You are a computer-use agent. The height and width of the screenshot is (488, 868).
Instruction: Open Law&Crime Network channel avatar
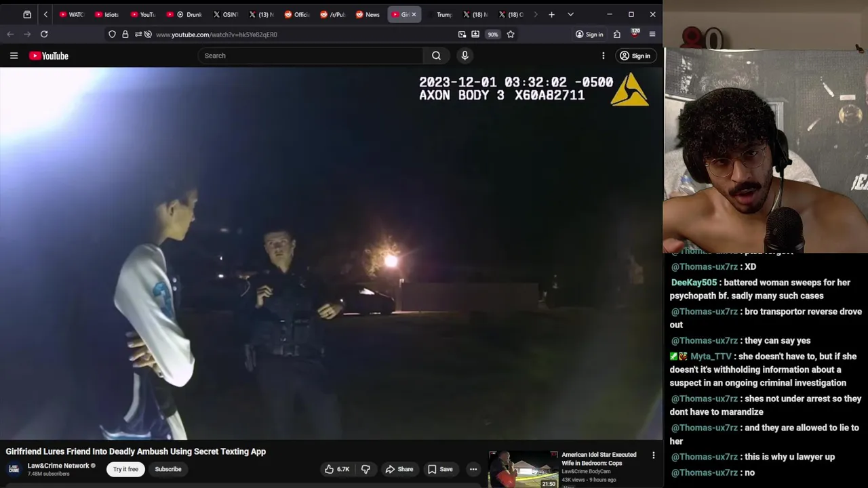(x=14, y=469)
